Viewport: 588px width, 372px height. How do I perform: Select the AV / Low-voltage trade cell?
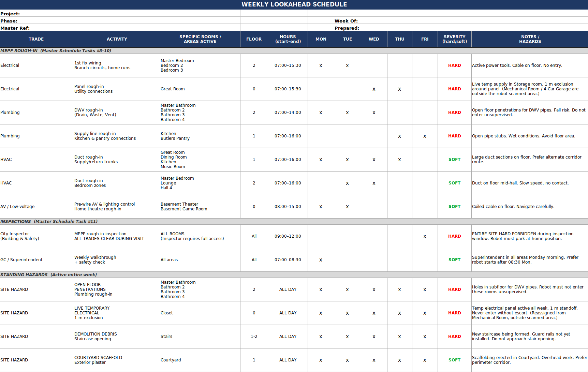tap(37, 207)
